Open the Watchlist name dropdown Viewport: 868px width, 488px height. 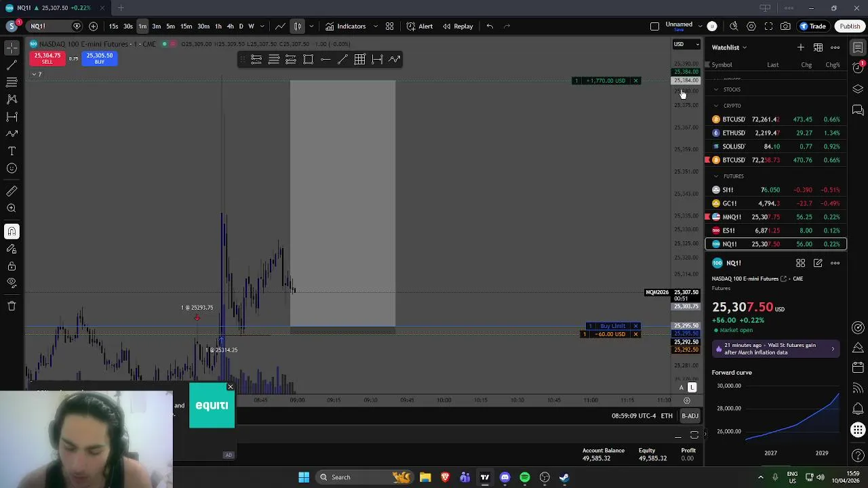click(729, 47)
